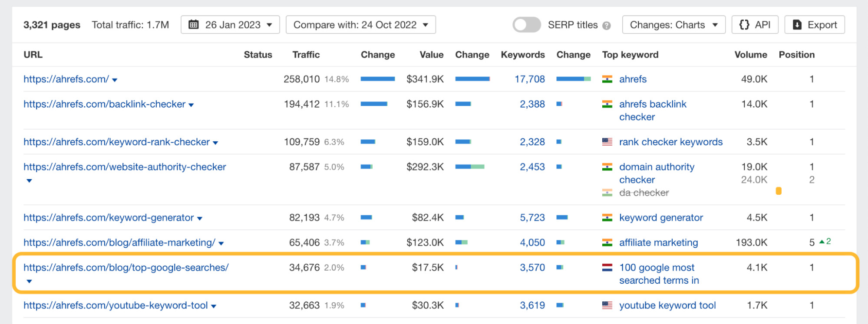Toggle the SERP titles switch
This screenshot has width=868, height=324.
click(x=526, y=25)
